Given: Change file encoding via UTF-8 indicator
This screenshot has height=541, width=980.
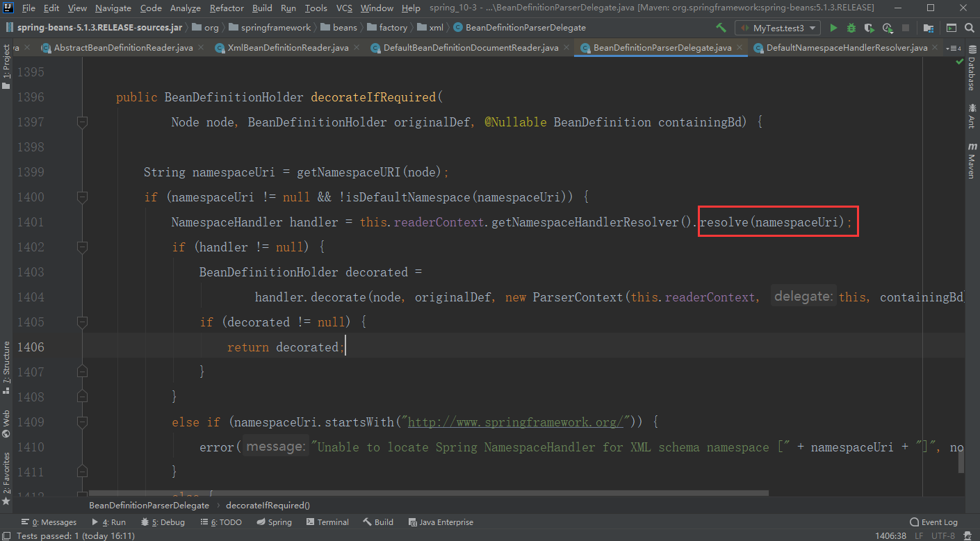Looking at the screenshot, I should click(943, 535).
